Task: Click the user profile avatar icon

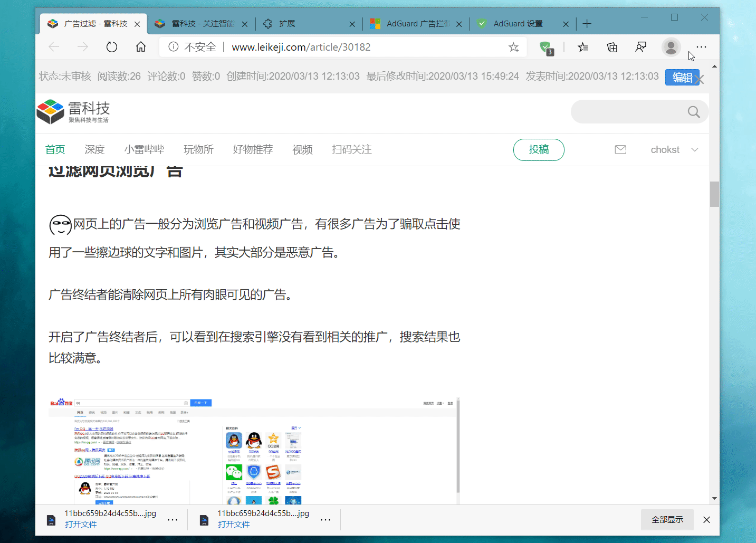Action: point(671,47)
